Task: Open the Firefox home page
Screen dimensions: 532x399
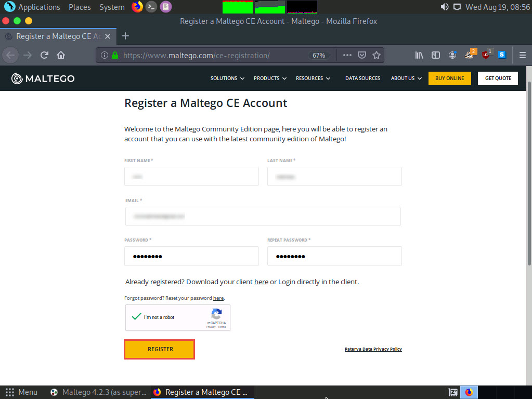Action: tap(61, 55)
